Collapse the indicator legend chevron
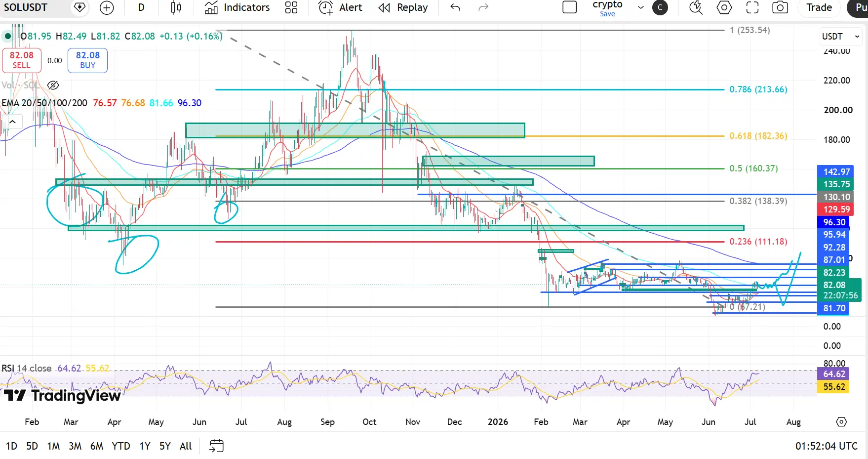 tap(12, 122)
